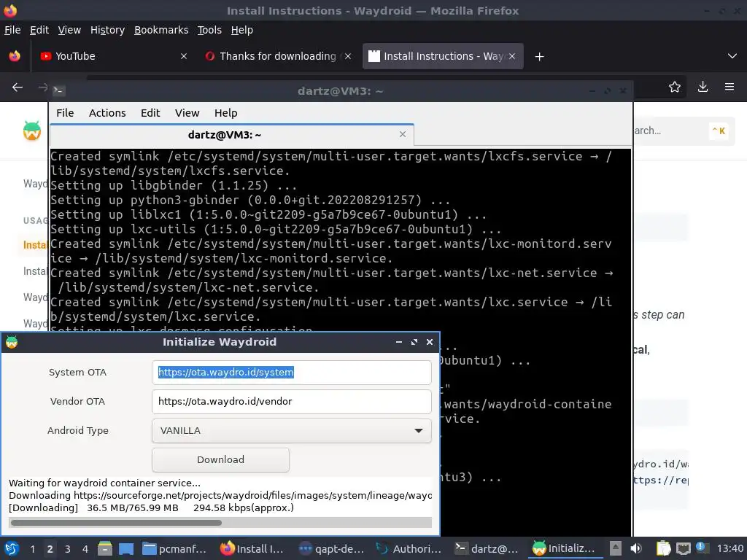The image size is (747, 560).
Task: Click the Waydroid docs search box
Action: tap(684, 131)
